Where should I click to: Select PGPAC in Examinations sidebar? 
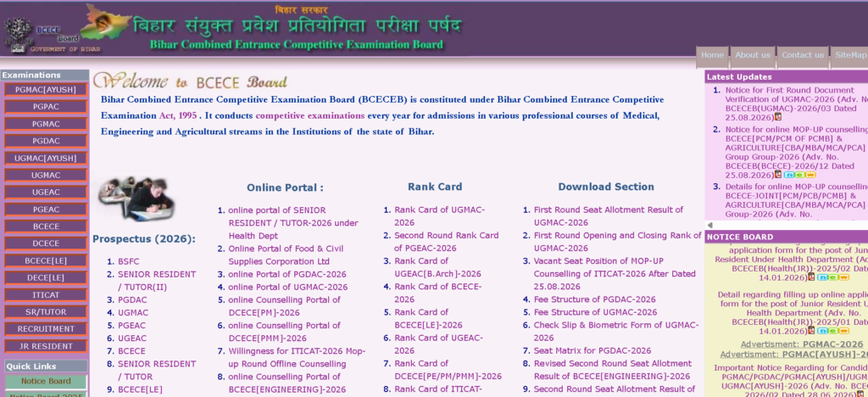pos(46,107)
